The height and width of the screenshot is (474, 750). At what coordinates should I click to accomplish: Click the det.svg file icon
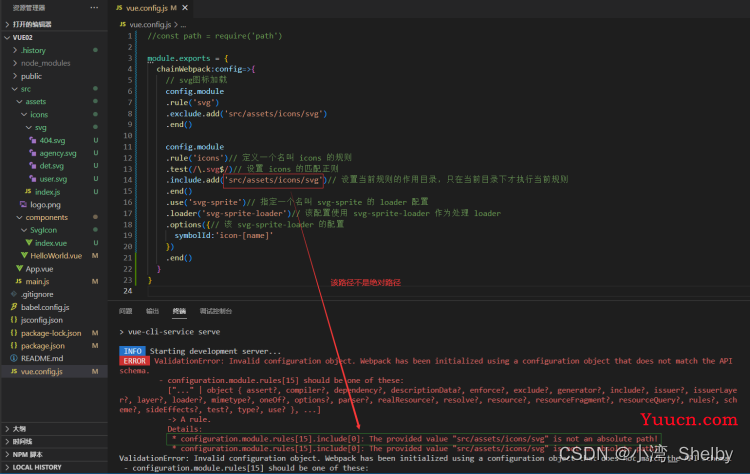click(33, 165)
